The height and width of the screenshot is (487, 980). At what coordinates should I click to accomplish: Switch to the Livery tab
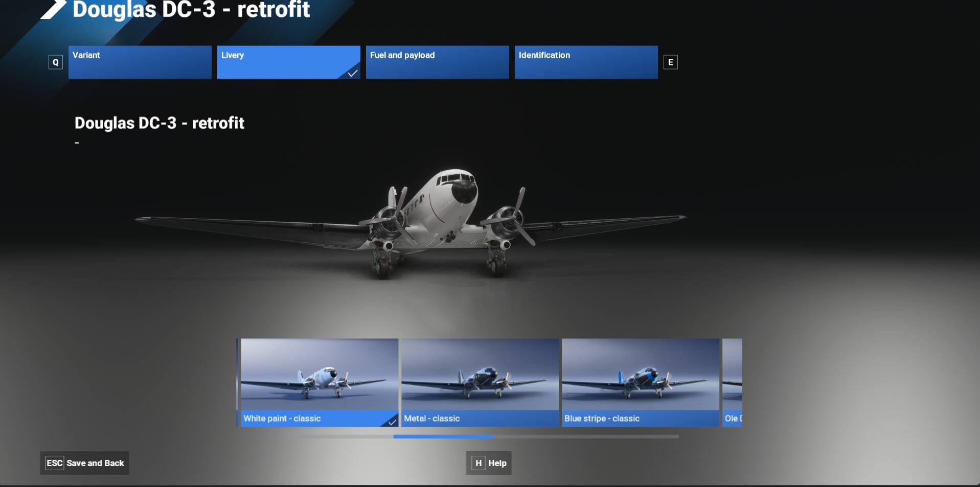(289, 62)
